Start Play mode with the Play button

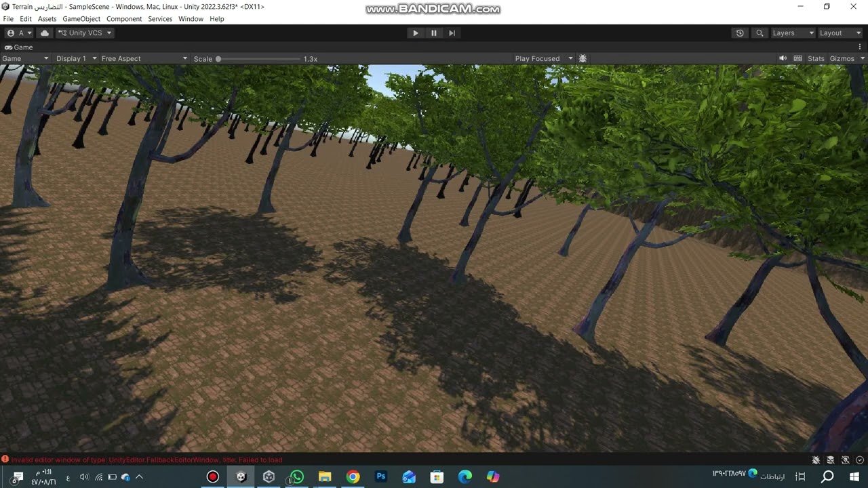pyautogui.click(x=416, y=33)
